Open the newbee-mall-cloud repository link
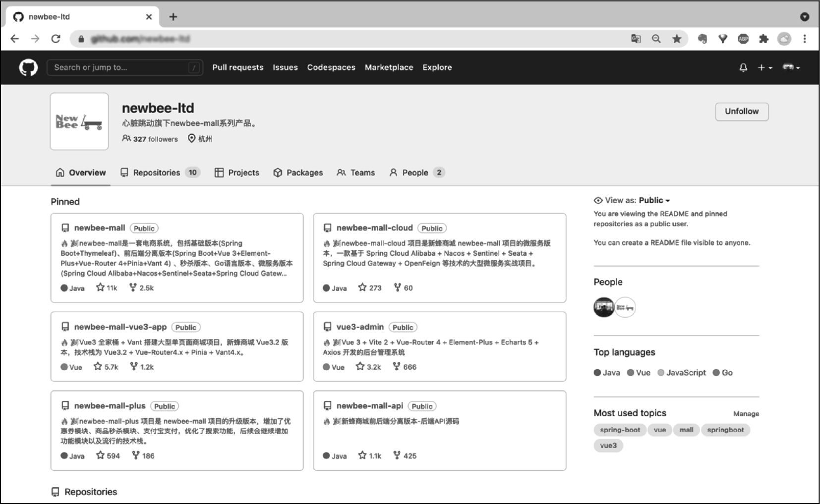The height and width of the screenshot is (504, 820). [375, 228]
